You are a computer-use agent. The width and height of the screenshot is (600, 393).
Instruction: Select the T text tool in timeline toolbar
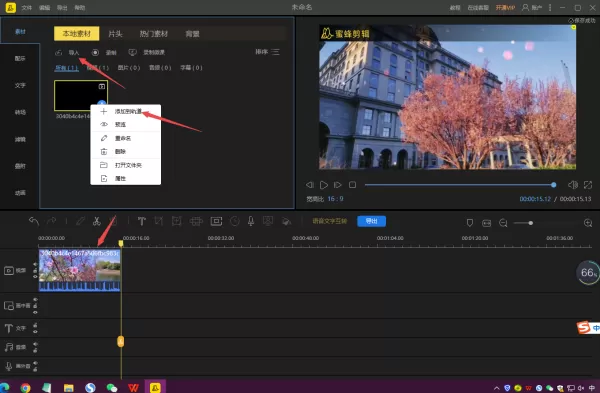142,221
